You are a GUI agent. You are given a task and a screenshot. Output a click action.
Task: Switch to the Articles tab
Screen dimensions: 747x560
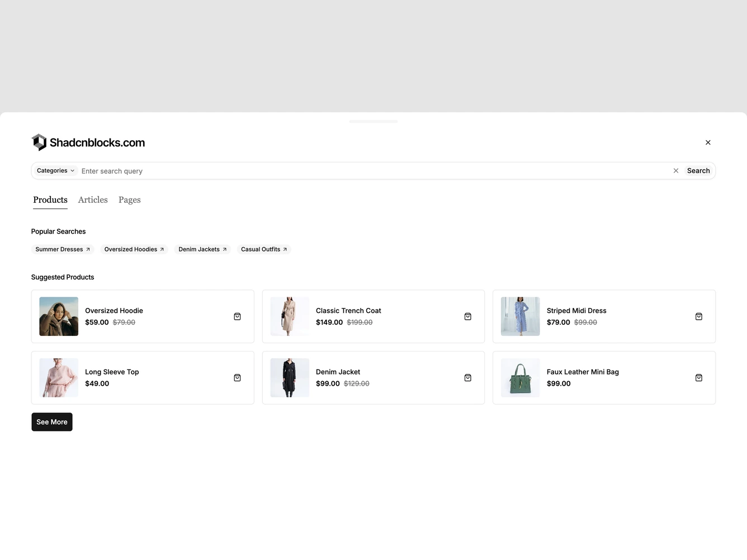coord(93,200)
